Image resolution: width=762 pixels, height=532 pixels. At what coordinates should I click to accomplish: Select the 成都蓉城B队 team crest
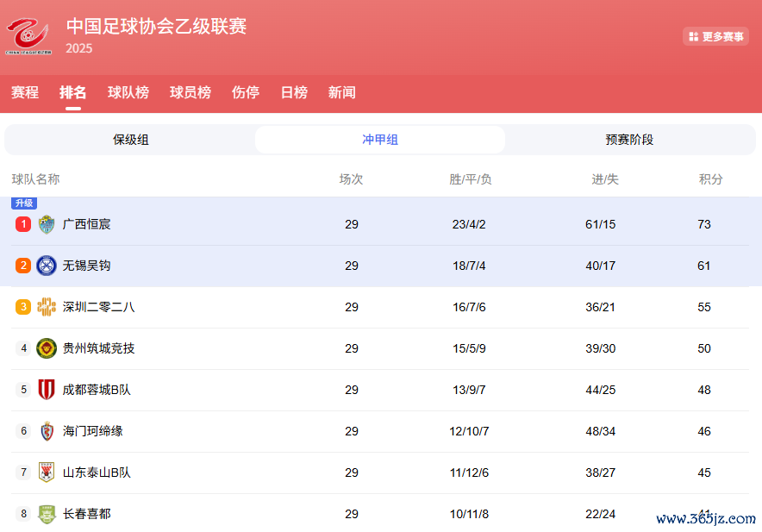point(47,390)
